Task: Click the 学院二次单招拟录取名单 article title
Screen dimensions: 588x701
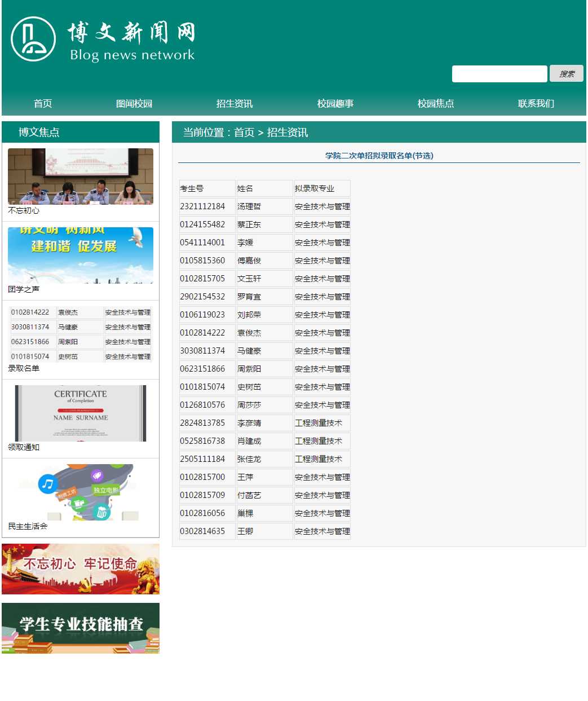Action: click(379, 156)
